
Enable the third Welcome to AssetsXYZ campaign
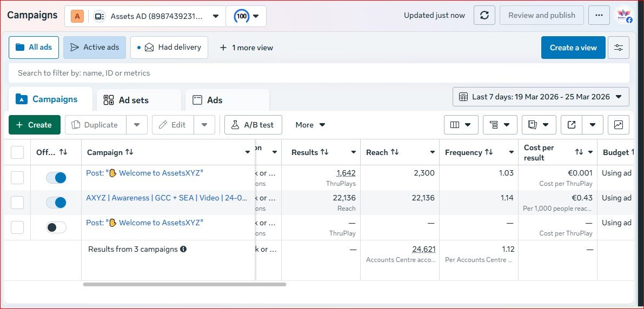56,227
